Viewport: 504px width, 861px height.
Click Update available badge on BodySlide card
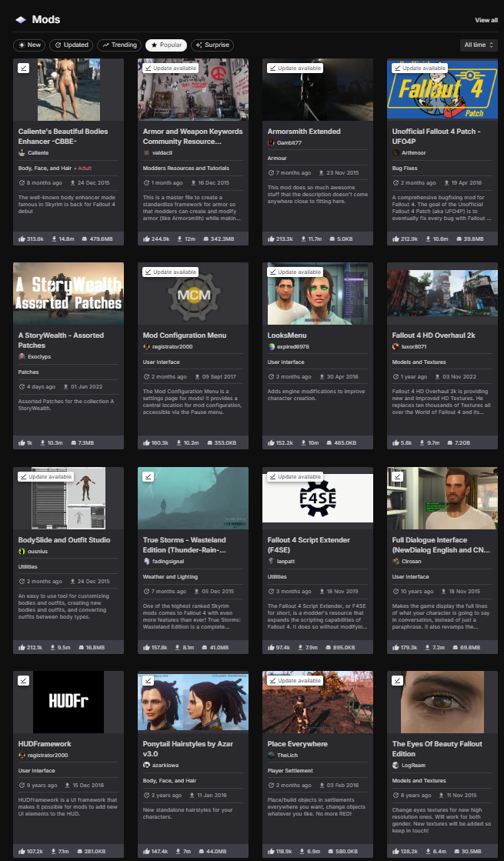[x=45, y=476]
